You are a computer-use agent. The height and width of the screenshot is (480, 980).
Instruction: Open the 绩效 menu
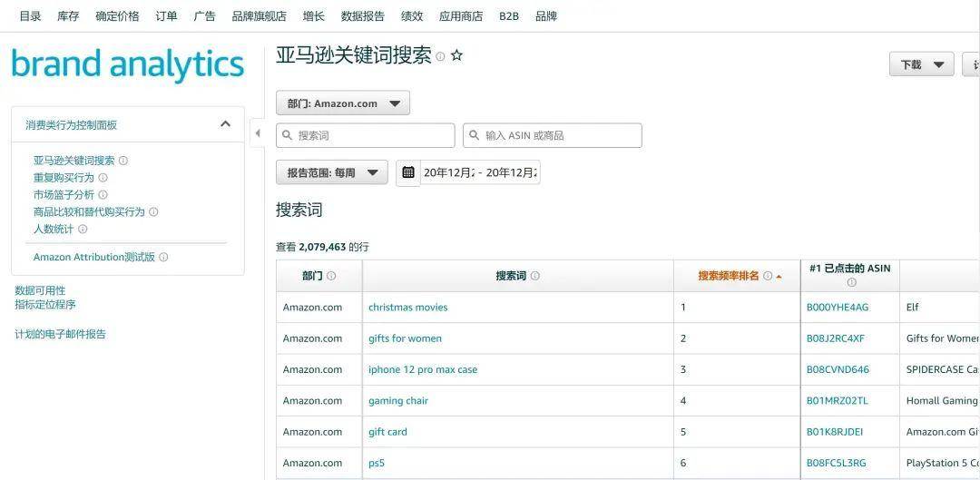coord(412,16)
